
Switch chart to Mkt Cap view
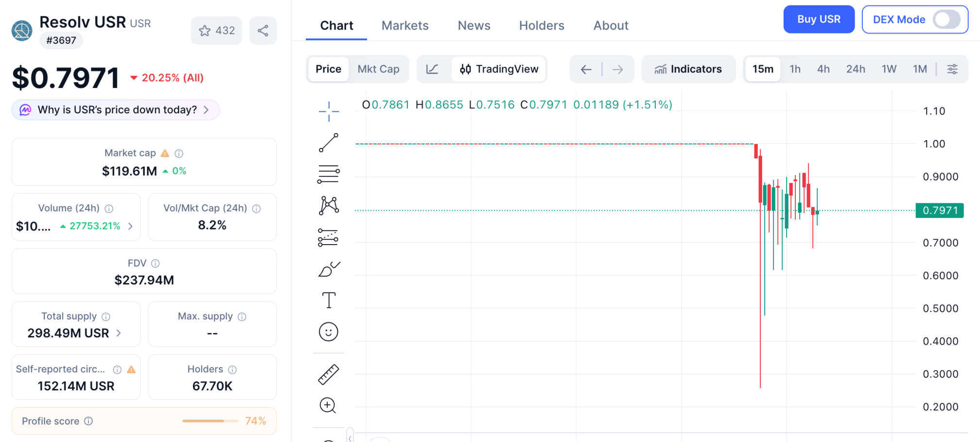click(378, 69)
